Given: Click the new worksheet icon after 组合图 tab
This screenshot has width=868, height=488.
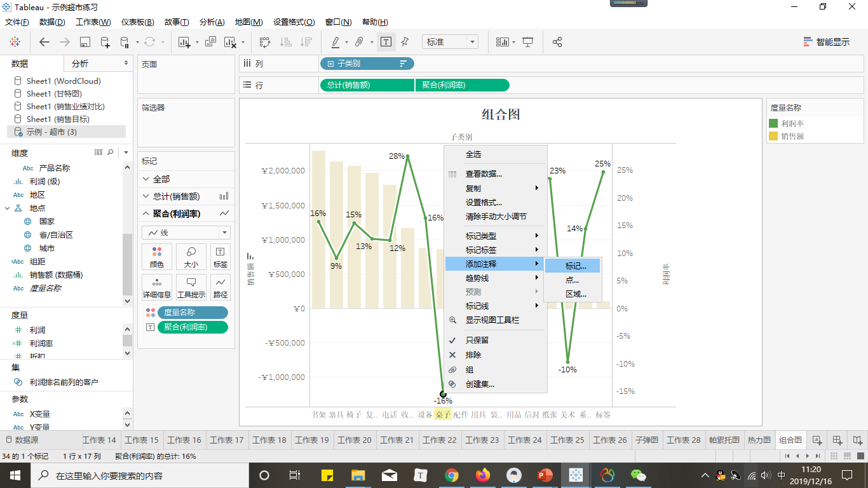Looking at the screenshot, I should [x=817, y=440].
